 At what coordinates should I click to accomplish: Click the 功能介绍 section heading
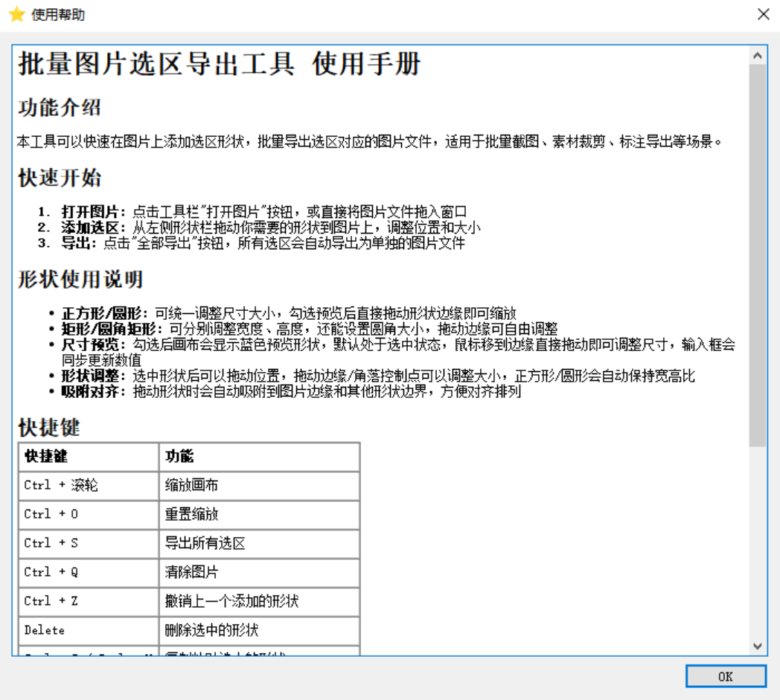60,107
